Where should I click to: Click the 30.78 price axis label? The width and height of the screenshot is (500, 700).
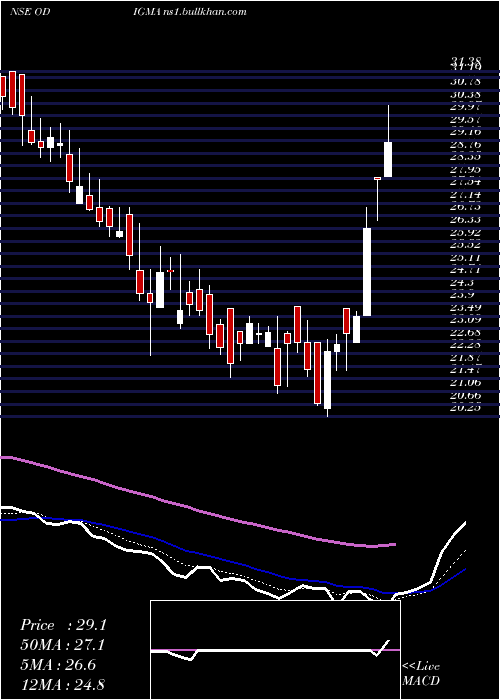click(x=465, y=82)
